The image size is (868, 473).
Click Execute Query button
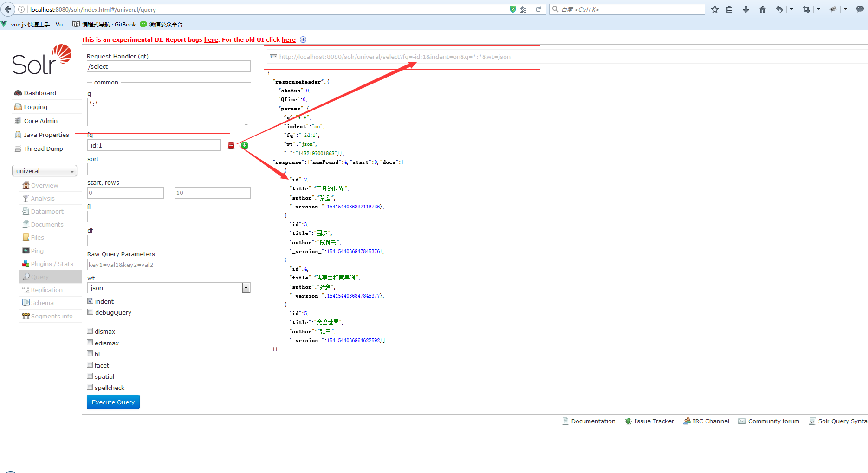click(113, 402)
